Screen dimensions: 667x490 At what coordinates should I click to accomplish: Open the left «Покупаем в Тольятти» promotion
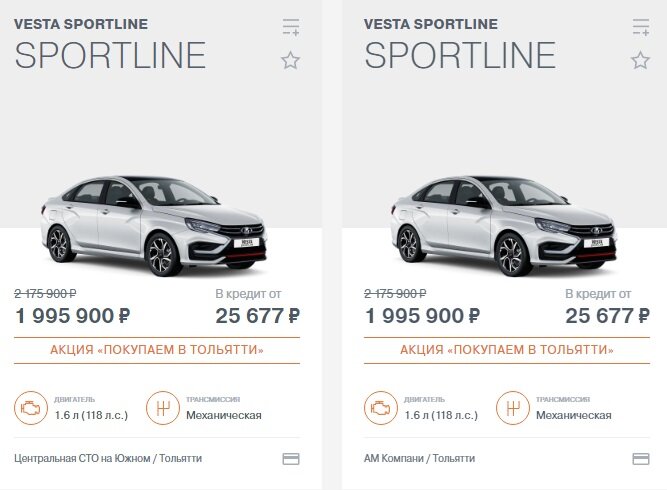point(157,350)
